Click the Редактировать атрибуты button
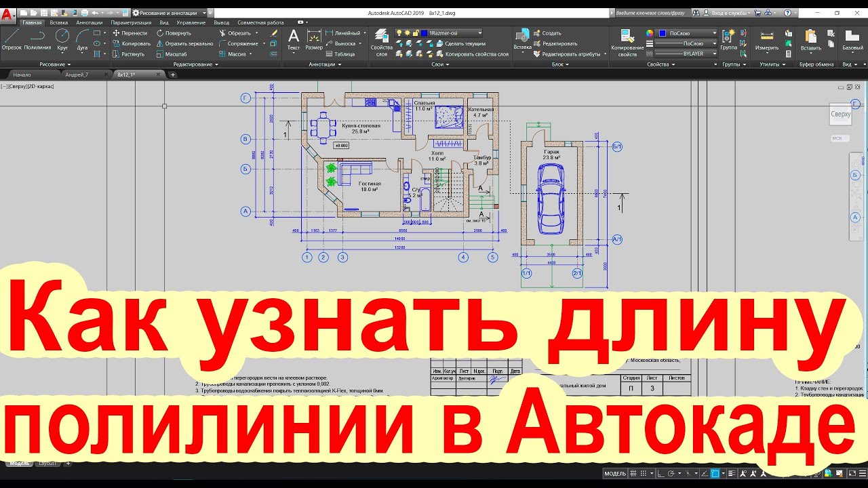 click(x=567, y=54)
